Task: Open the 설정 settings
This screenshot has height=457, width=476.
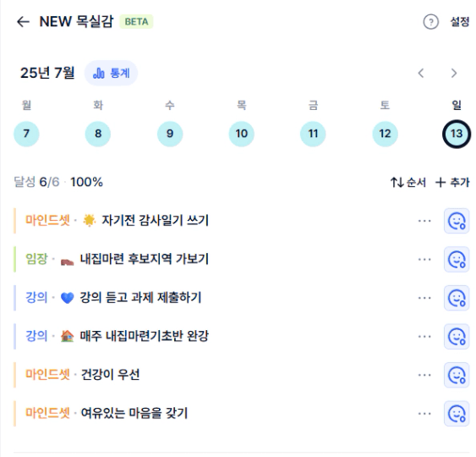Action: tap(460, 22)
